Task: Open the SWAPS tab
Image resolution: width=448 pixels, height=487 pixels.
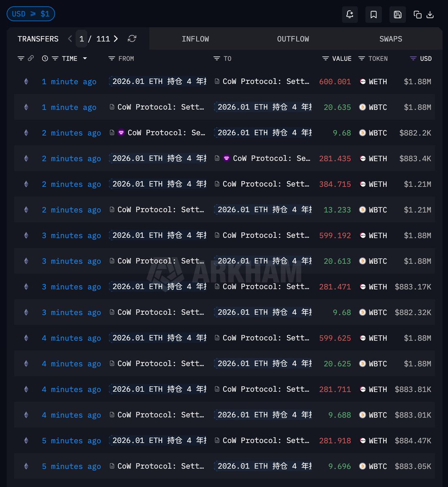Action: (x=390, y=39)
